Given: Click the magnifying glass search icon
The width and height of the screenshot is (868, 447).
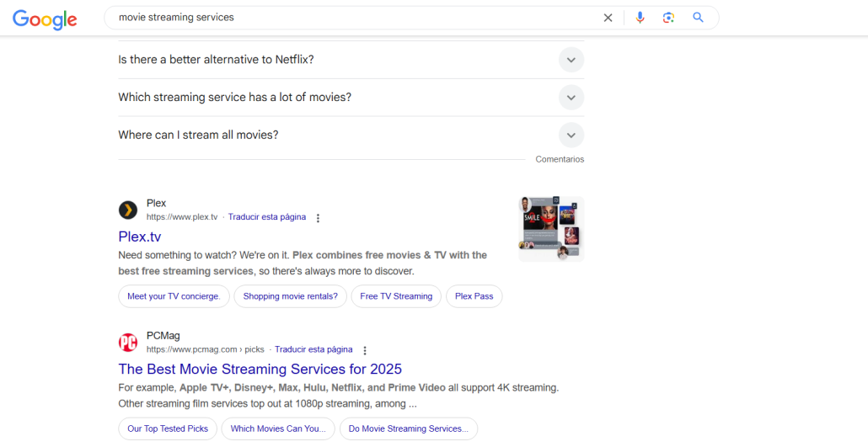Looking at the screenshot, I should coord(698,18).
